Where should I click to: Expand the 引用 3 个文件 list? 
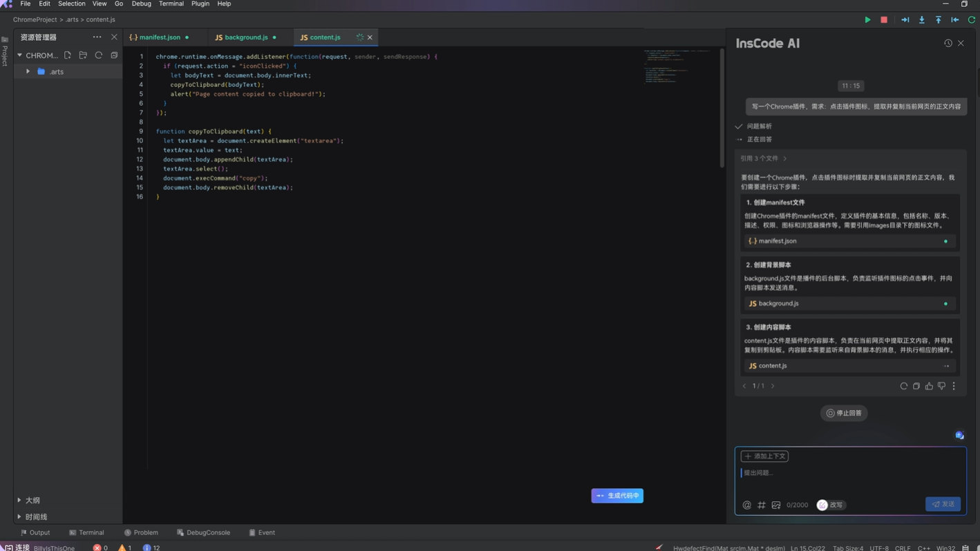pos(764,158)
